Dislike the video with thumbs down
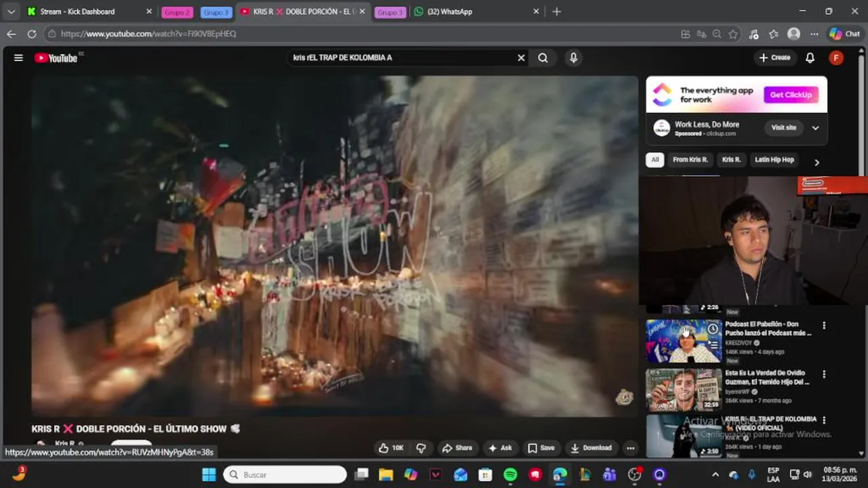This screenshot has width=868, height=488. coord(421,448)
